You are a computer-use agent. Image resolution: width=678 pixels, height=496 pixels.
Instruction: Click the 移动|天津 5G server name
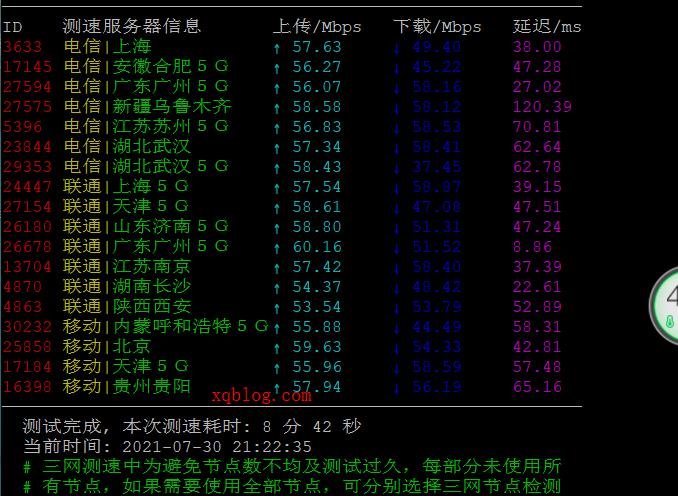pos(126,366)
